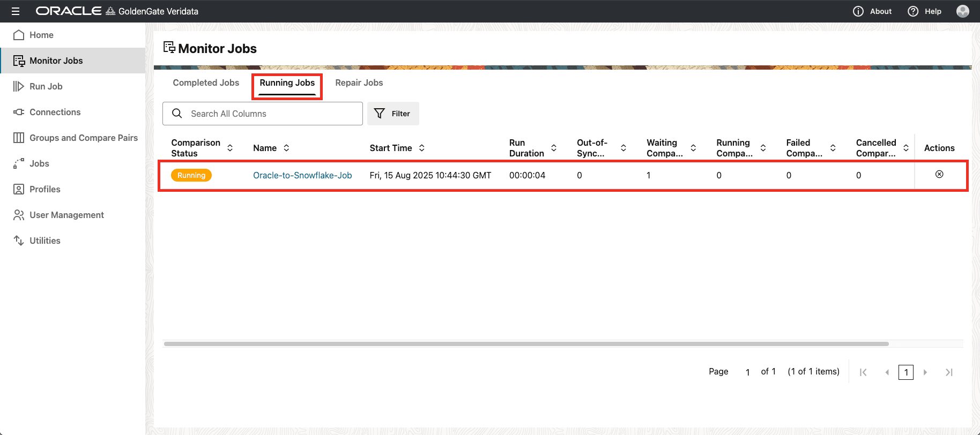Click the horizontal table scrollbar
This screenshot has height=435, width=980.
point(526,344)
